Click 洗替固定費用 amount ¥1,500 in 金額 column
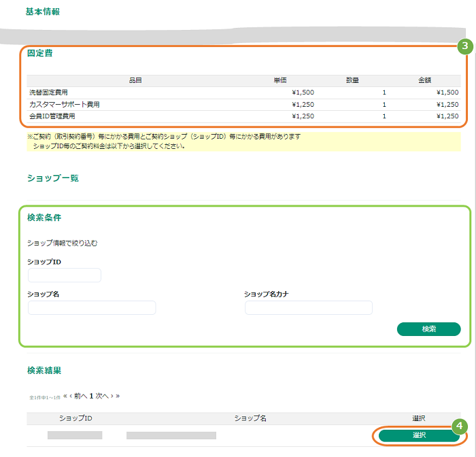Image resolution: width=476 pixels, height=457 pixels. pyautogui.click(x=447, y=92)
